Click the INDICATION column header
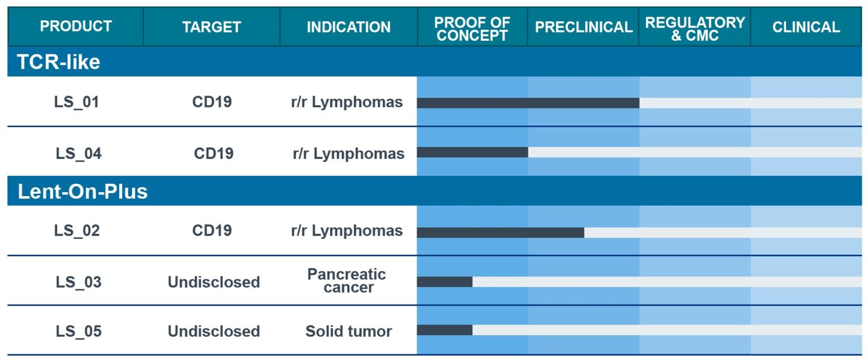 point(348,27)
